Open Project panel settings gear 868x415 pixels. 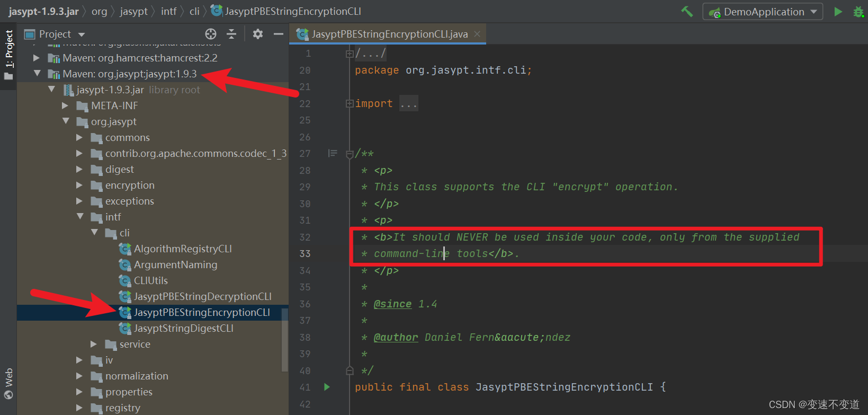pos(258,34)
